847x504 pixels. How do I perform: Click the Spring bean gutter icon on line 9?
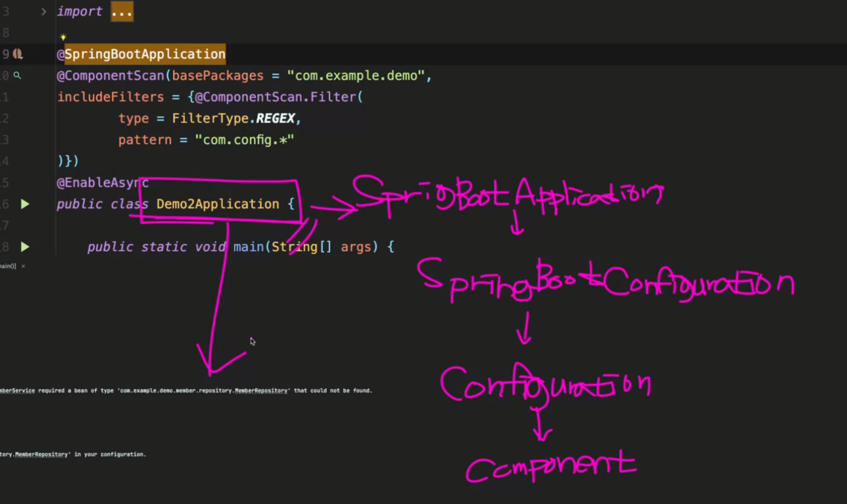click(x=18, y=54)
